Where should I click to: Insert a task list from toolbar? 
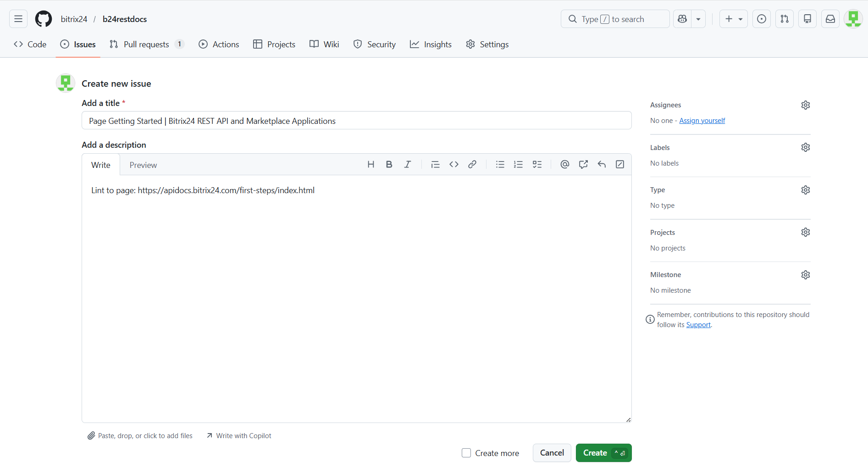point(537,165)
